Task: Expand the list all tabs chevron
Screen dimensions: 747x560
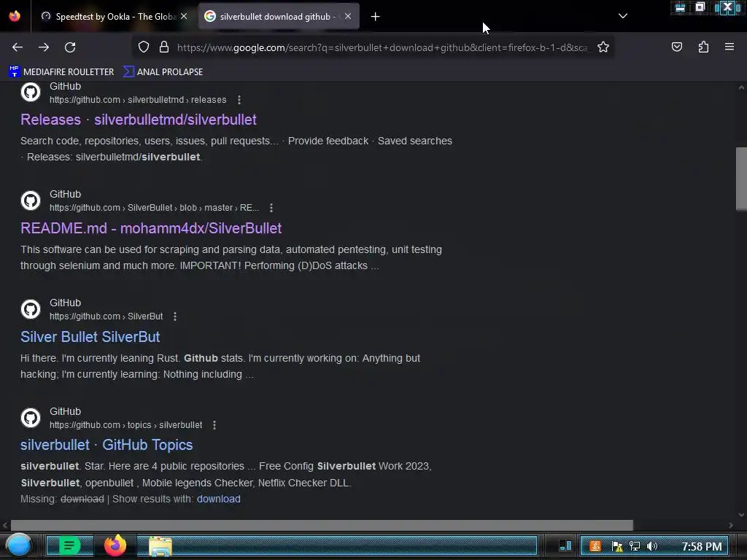Action: coord(623,16)
